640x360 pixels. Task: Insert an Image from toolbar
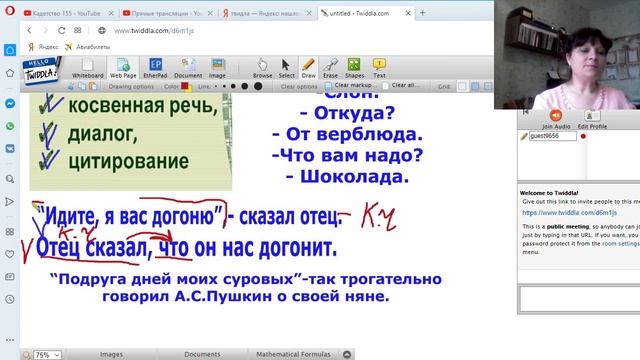[x=218, y=68]
